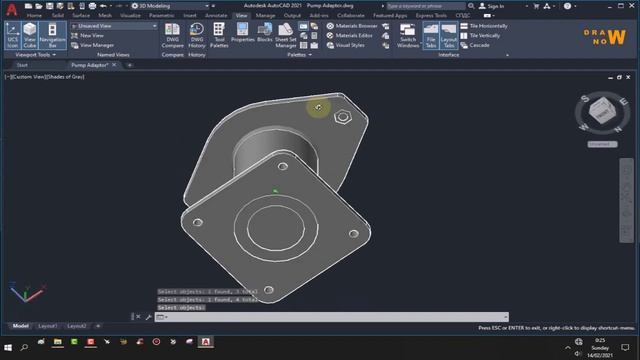Viewport: 640px width, 360px height.
Task: Open the Help question mark icon
Action: click(567, 6)
